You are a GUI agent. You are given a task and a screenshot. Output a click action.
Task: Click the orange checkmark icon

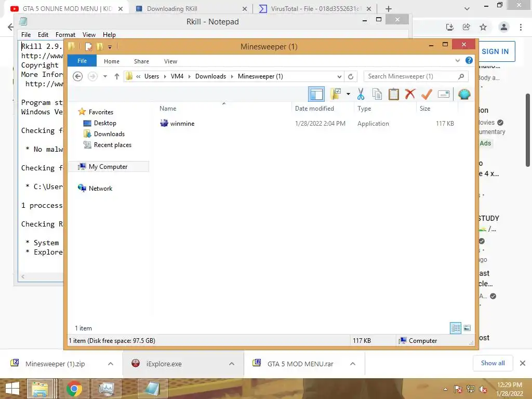tap(427, 94)
